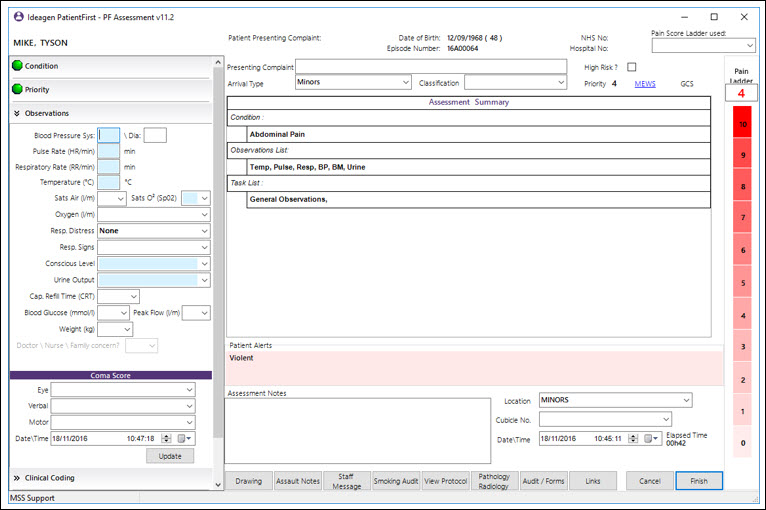Open the Conscious Level dropdown
Screen dimensions: 766x510
click(205, 263)
